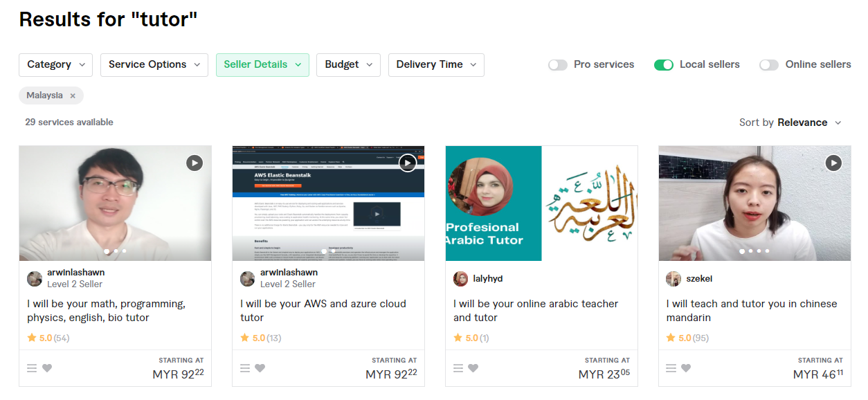Image resolution: width=868 pixels, height=400 pixels.
Task: Play video on math tutor gig thumbnail
Action: click(195, 163)
